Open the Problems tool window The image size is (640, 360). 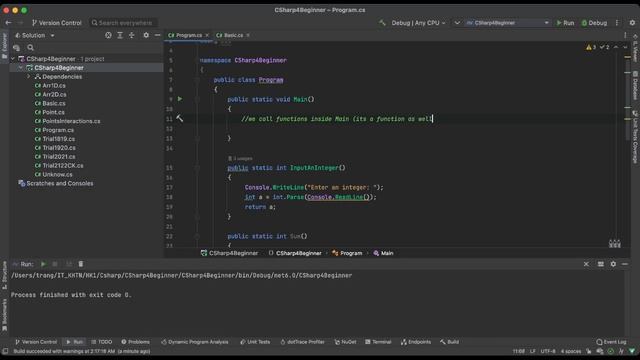coord(135,342)
